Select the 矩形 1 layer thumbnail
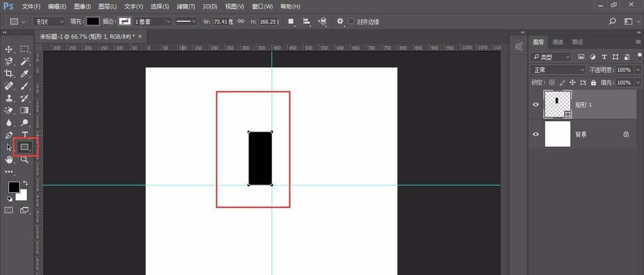This screenshot has width=644, height=275. [x=558, y=104]
